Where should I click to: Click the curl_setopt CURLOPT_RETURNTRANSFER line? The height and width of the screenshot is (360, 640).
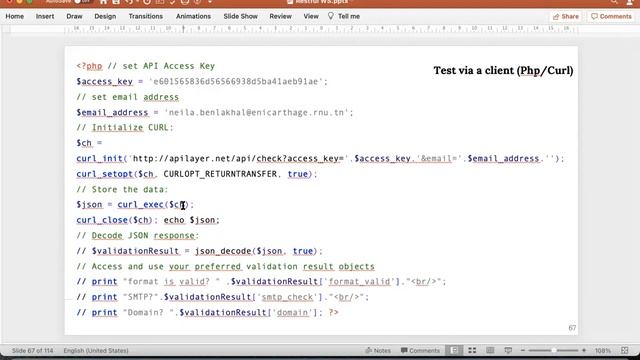197,174
